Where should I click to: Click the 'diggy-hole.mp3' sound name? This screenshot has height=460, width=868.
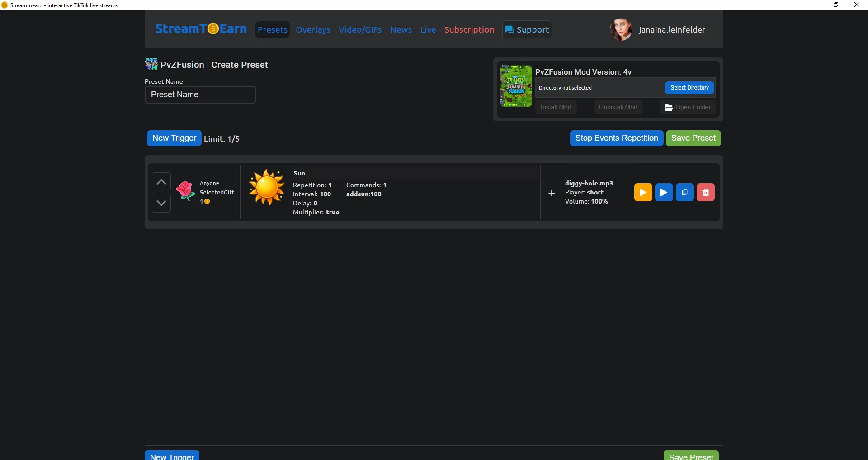tap(589, 183)
